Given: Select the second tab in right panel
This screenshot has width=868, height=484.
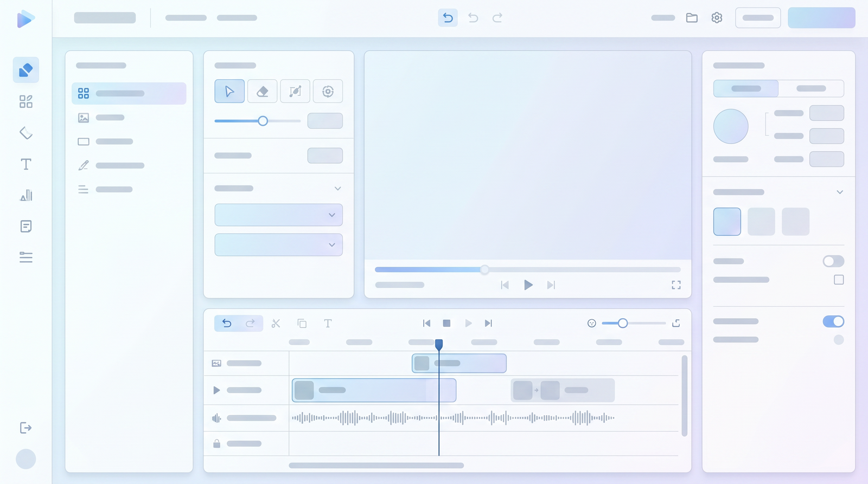Looking at the screenshot, I should coord(811,88).
